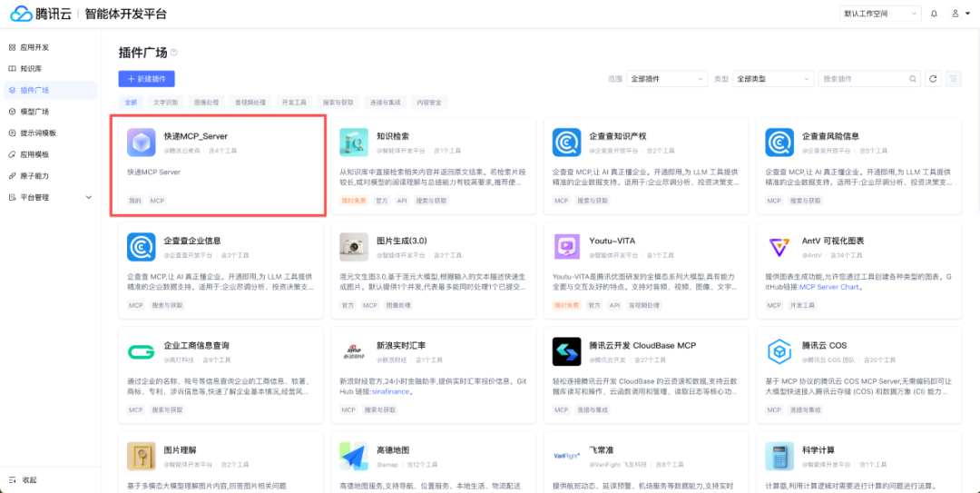The width and height of the screenshot is (980, 493).
Task: Click the 企查查风险信息 plugin icon
Action: [779, 143]
